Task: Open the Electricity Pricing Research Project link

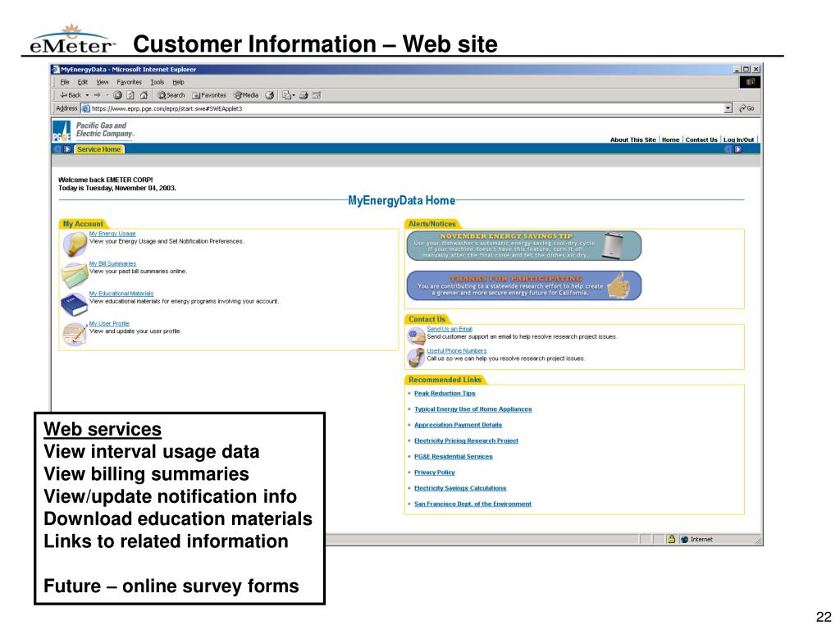Action: coord(466,441)
